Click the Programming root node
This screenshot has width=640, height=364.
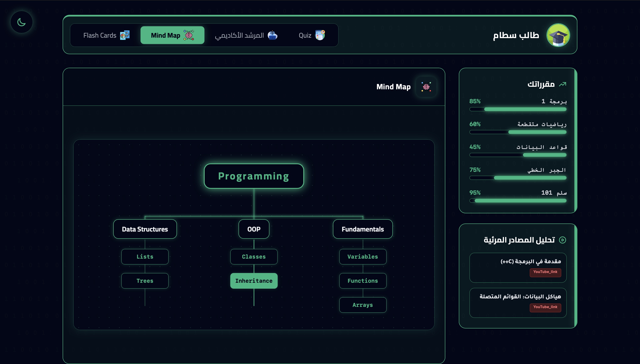pos(254,176)
